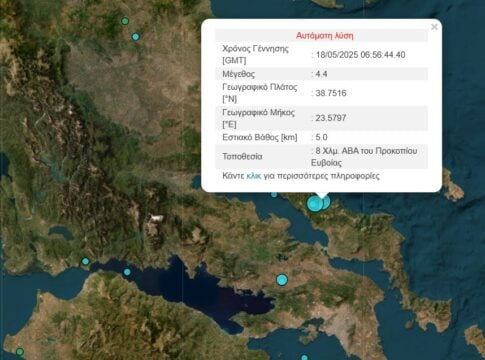Click the cyan marker in the western Gulf of Corinth
The width and height of the screenshot is (485, 360).
127,272
